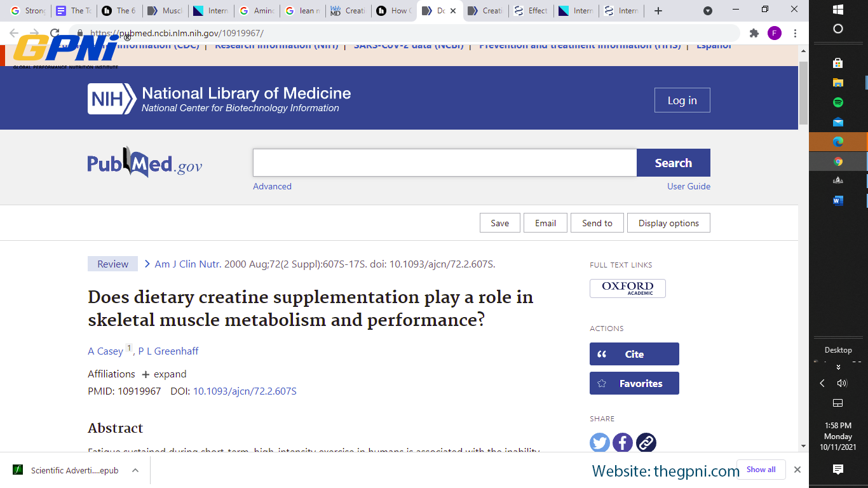Open a new browser tab
Screen dimensions: 868x488
[x=658, y=11]
